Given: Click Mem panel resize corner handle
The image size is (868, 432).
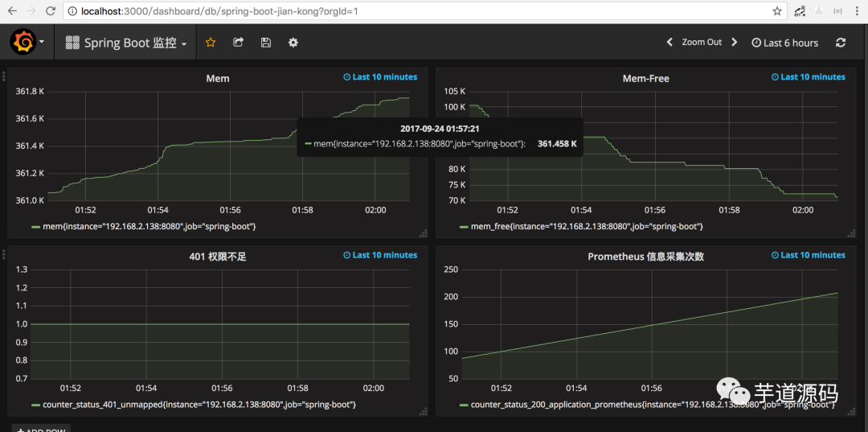Looking at the screenshot, I should click(423, 233).
